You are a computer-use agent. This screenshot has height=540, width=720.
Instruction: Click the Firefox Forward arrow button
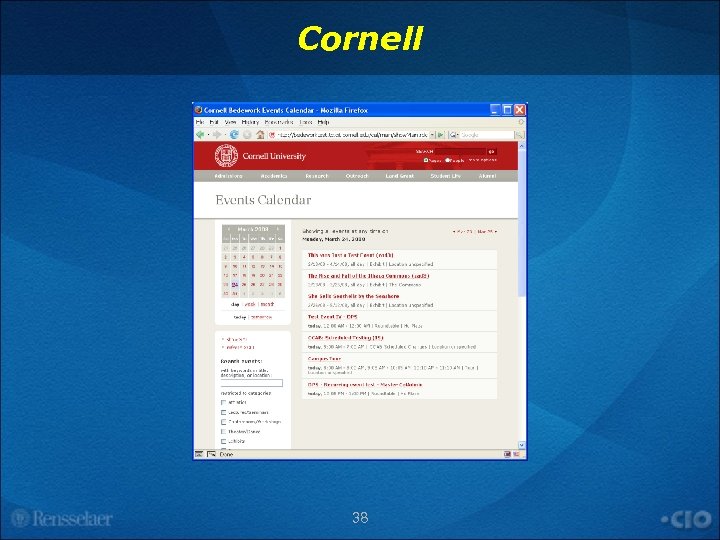(217, 135)
